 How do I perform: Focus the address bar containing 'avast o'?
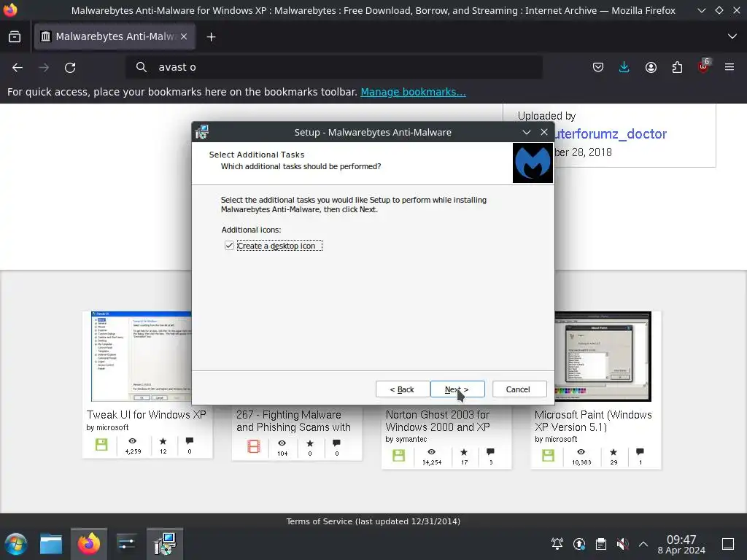pyautogui.click(x=333, y=67)
